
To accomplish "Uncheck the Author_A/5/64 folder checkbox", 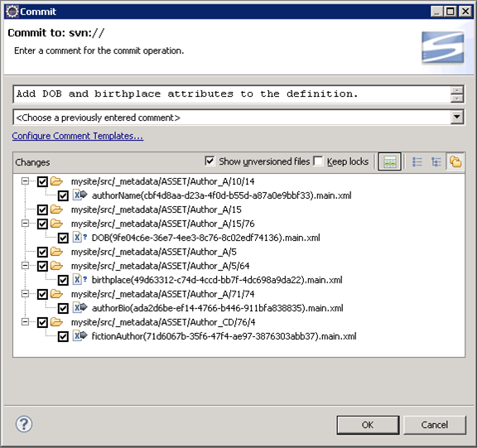I will pos(42,267).
